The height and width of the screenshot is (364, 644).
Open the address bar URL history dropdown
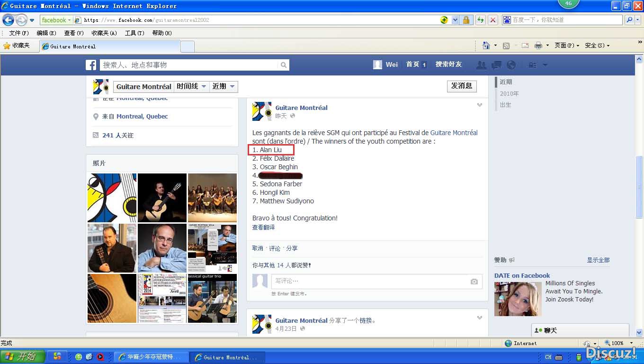(455, 20)
